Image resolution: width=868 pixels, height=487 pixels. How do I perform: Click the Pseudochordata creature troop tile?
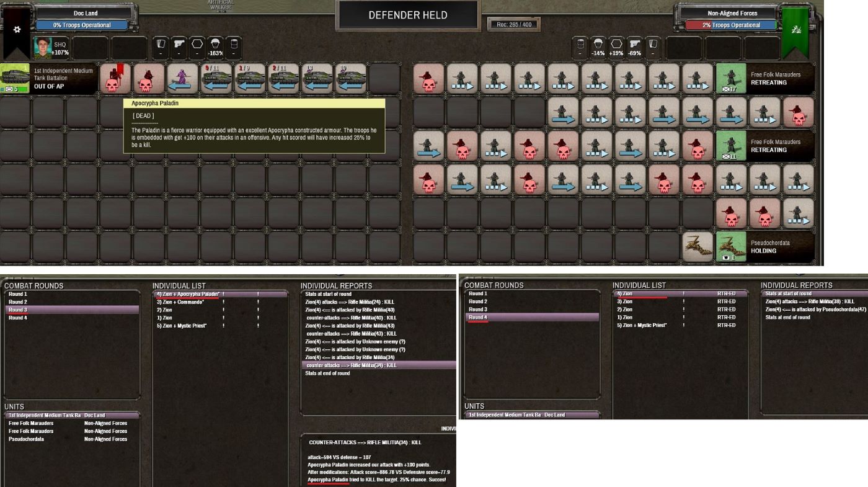tap(697, 246)
